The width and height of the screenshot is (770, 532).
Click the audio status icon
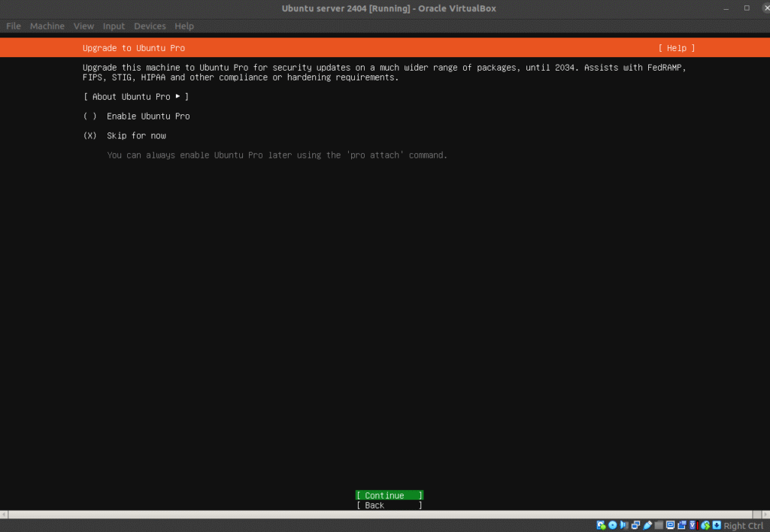(625, 525)
